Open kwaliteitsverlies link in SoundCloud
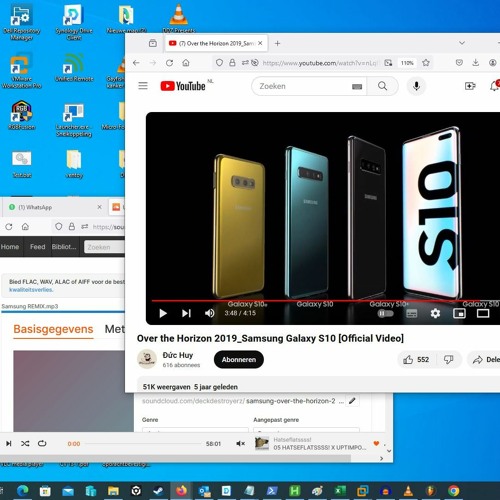The width and height of the screenshot is (500, 500). [31, 290]
